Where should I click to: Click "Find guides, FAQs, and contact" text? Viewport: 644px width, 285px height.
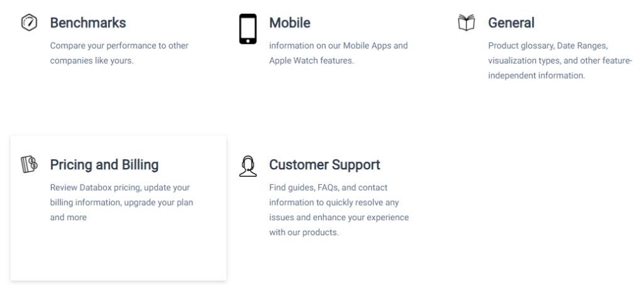pos(328,187)
